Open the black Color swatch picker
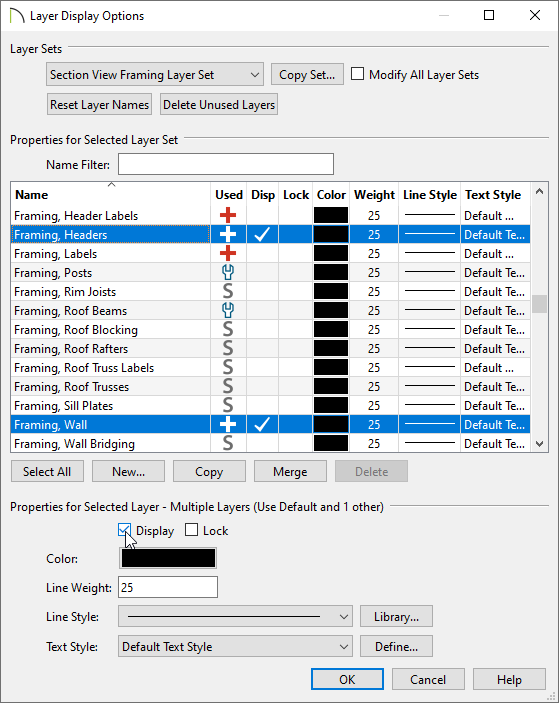This screenshot has height=703, width=559. pyautogui.click(x=168, y=558)
